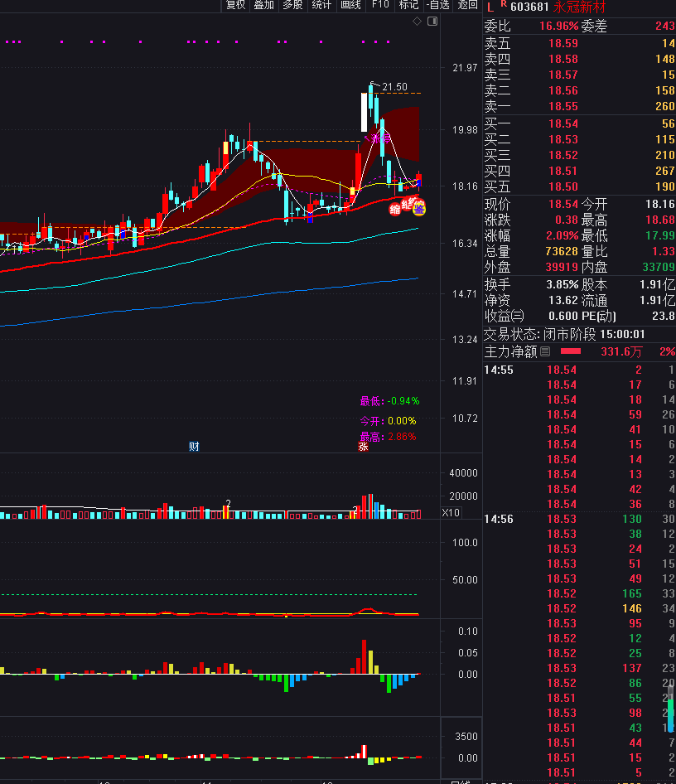Toggle the panel layout icon beside diamond
Screen dimensions: 676x784
[x=431, y=22]
